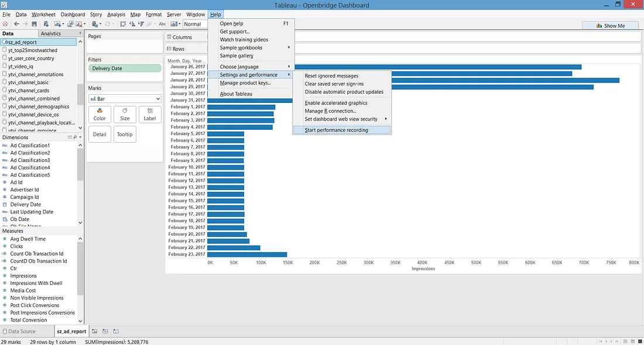Click the show filmstrip icon in status bar
The image size is (644, 345).
(632, 341)
